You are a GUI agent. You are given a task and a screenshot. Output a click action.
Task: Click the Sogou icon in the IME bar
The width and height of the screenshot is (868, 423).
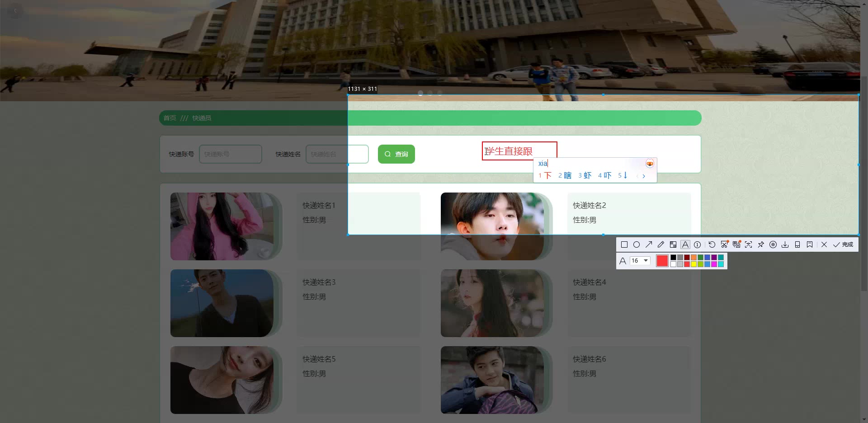pyautogui.click(x=650, y=163)
